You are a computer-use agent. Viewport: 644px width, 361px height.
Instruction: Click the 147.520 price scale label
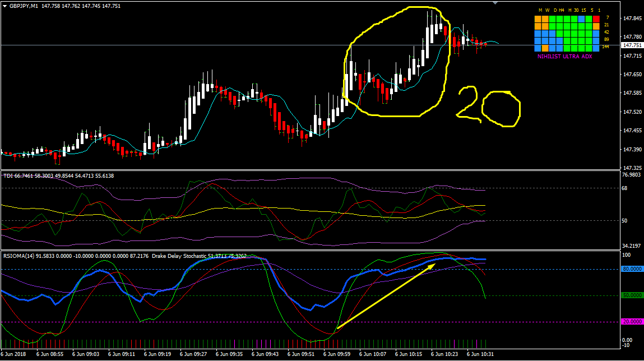632,112
